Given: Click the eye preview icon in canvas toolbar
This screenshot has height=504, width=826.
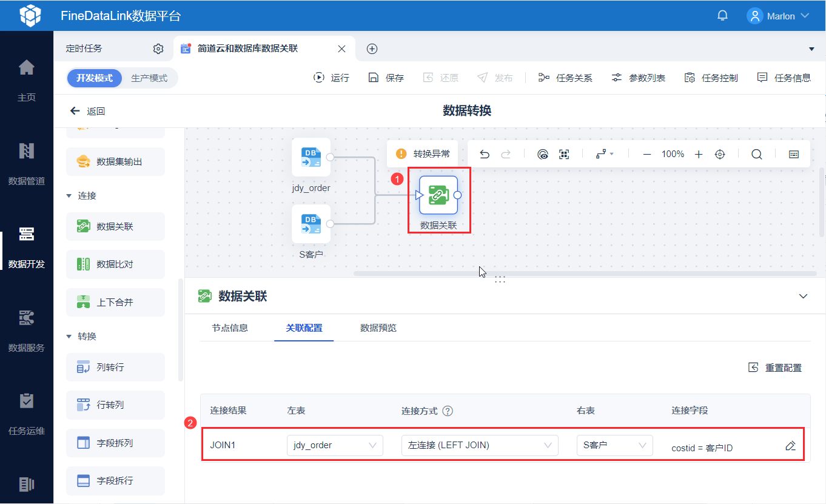Looking at the screenshot, I should (543, 154).
